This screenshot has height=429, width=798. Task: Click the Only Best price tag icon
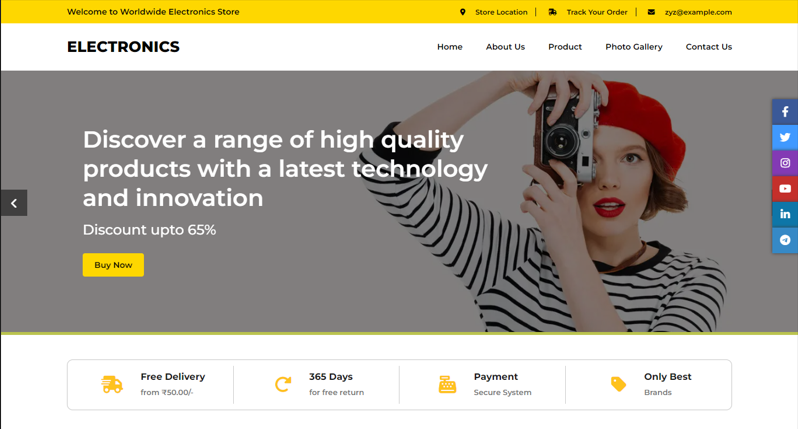[x=618, y=384]
